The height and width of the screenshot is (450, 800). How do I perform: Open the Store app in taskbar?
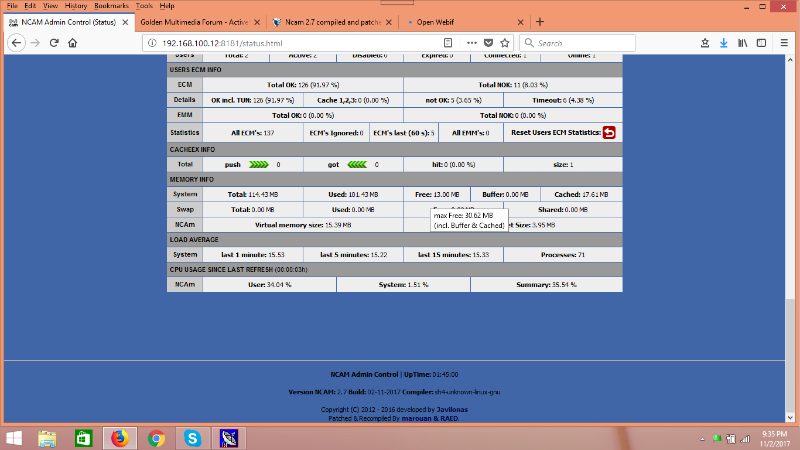pos(84,438)
